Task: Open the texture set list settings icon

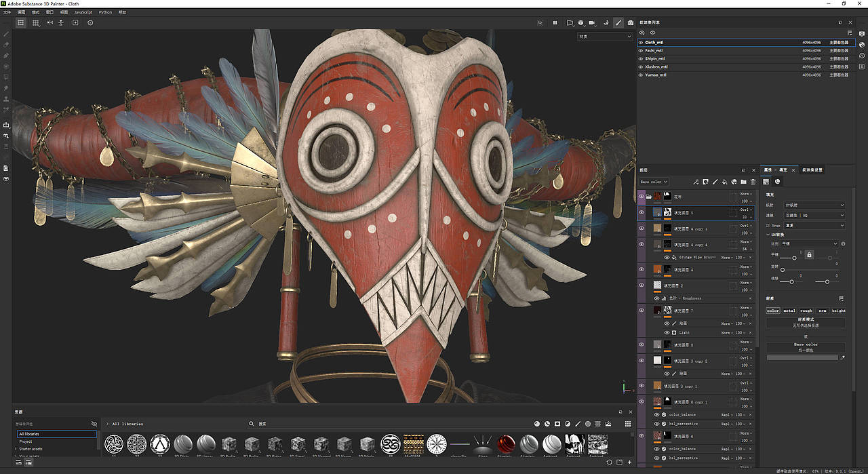Action: pos(850,33)
